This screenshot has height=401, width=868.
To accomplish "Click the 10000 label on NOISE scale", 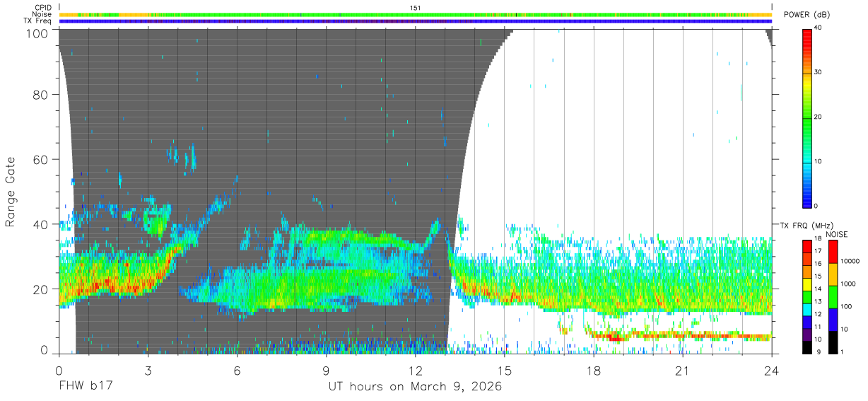I will pyautogui.click(x=852, y=261).
